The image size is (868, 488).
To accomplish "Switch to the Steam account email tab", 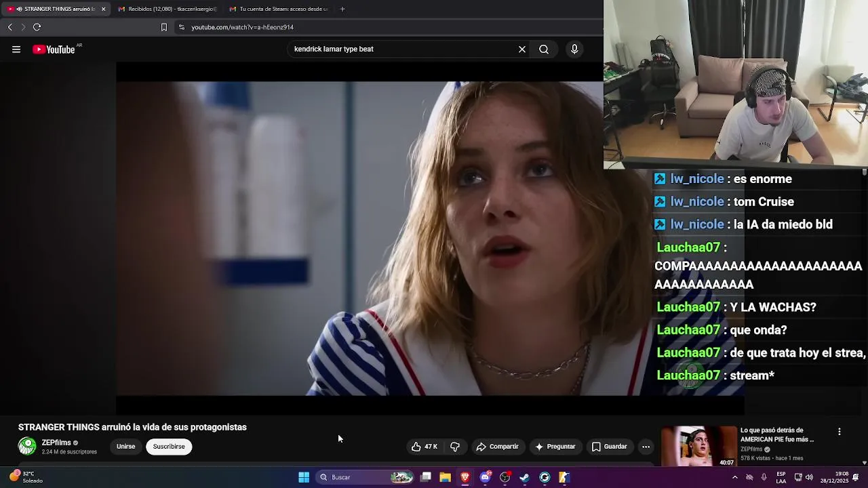I will (279, 9).
